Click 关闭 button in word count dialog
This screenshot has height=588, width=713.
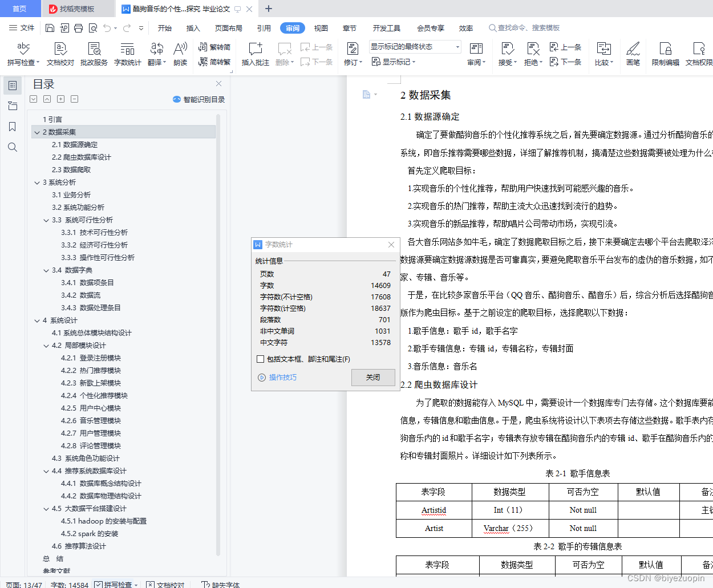[x=373, y=378]
